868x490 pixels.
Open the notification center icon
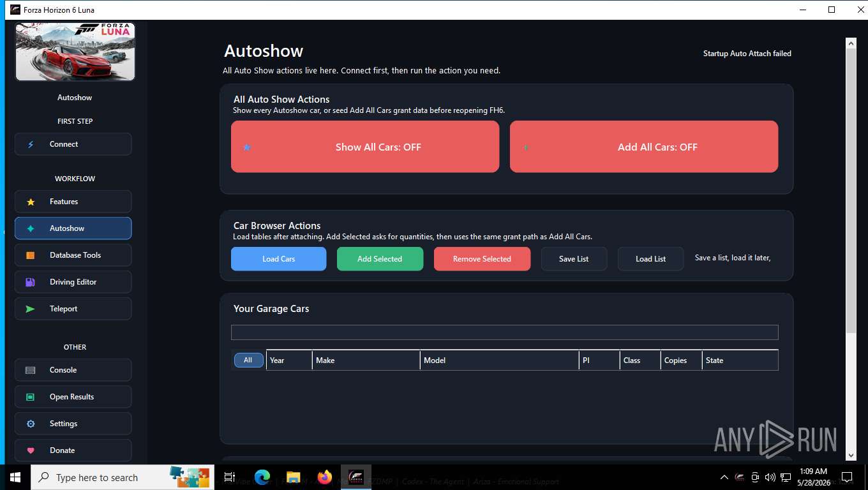847,477
